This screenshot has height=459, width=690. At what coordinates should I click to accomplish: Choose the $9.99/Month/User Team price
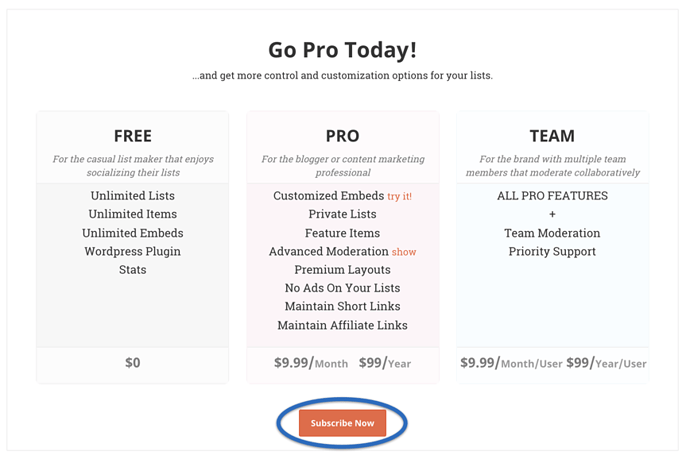[x=511, y=363]
